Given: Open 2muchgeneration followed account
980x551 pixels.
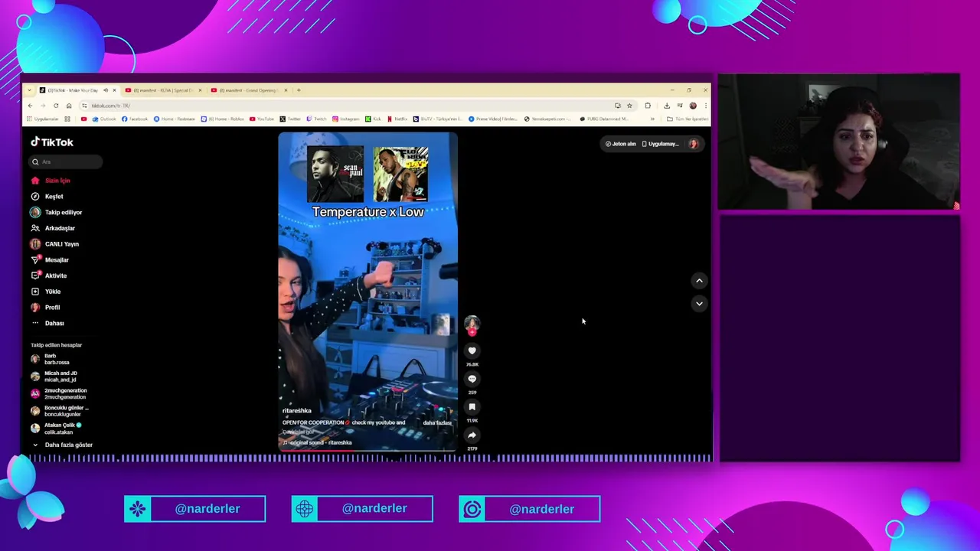Looking at the screenshot, I should point(59,393).
